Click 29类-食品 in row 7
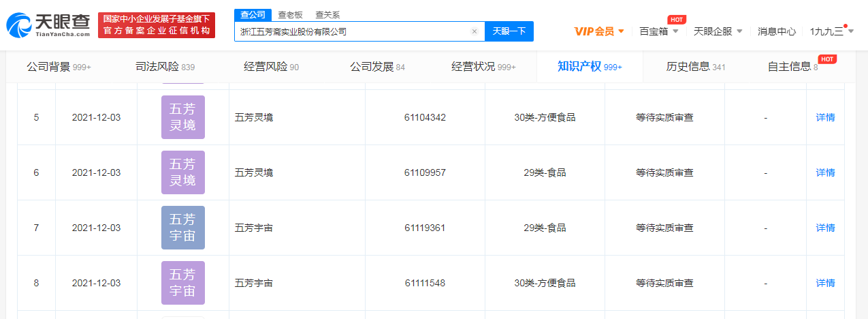Image resolution: width=868 pixels, height=319 pixels. 545,228
